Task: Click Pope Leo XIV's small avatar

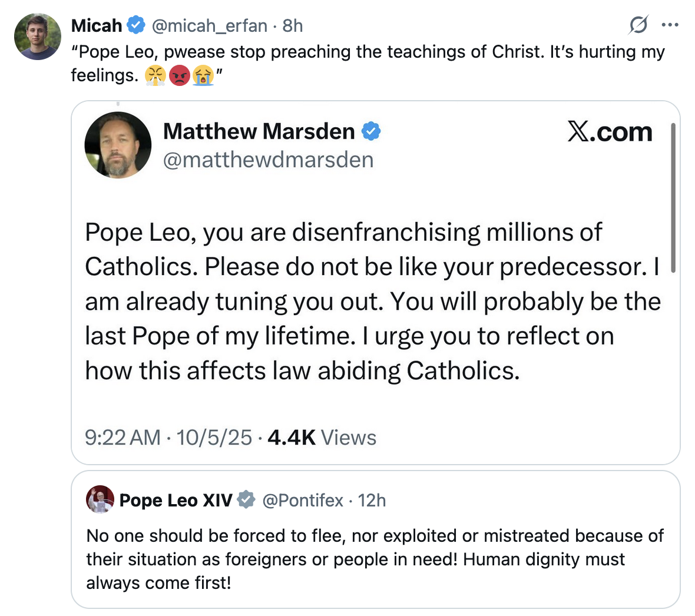Action: [100, 500]
